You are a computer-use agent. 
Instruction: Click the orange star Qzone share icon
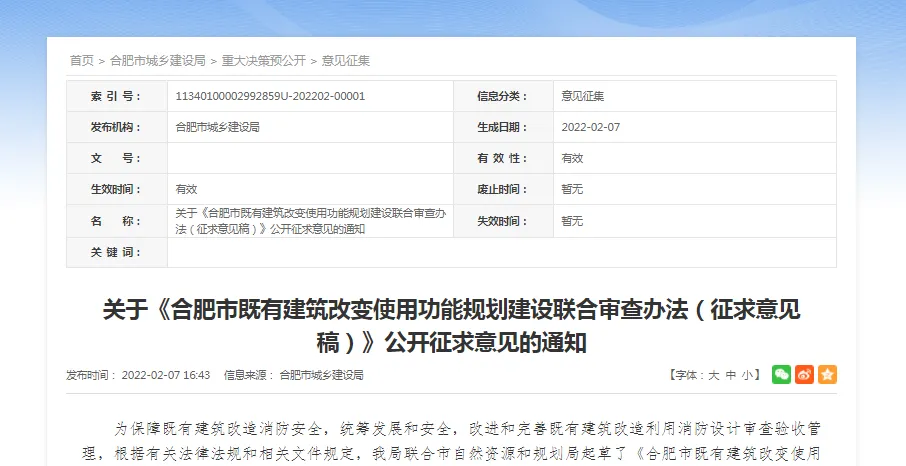(x=827, y=375)
